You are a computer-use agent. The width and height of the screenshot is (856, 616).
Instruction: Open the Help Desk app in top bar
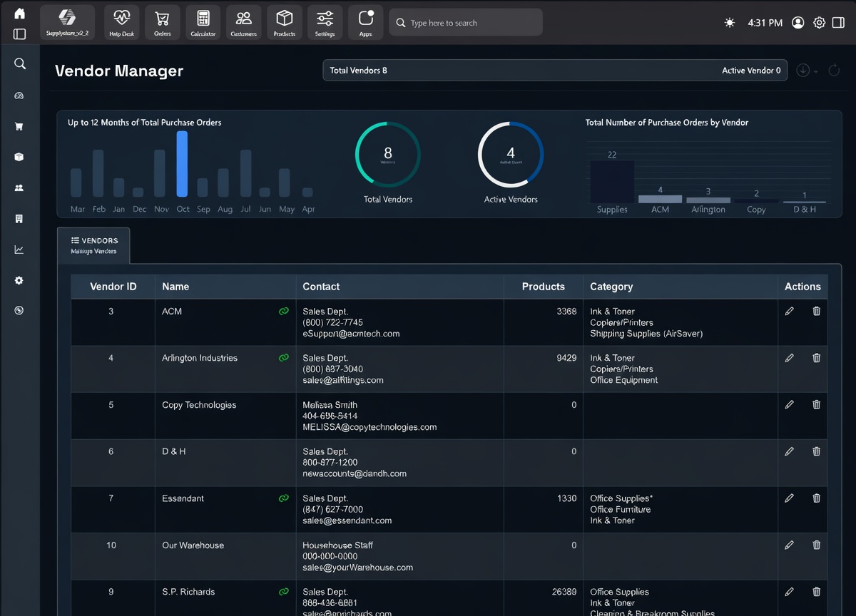pos(121,22)
